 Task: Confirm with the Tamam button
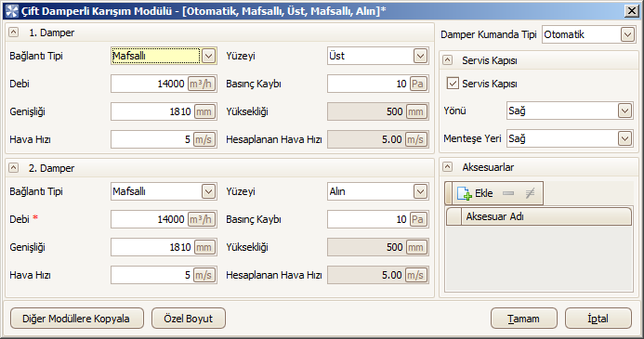524,319
